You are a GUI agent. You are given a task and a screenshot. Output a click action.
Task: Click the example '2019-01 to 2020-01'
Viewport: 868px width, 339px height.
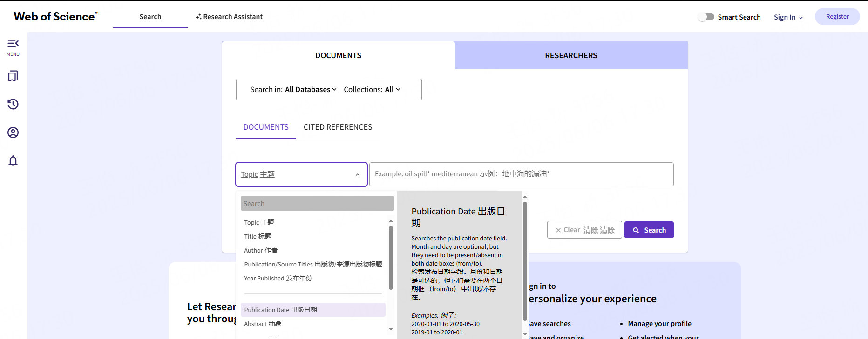click(x=437, y=332)
